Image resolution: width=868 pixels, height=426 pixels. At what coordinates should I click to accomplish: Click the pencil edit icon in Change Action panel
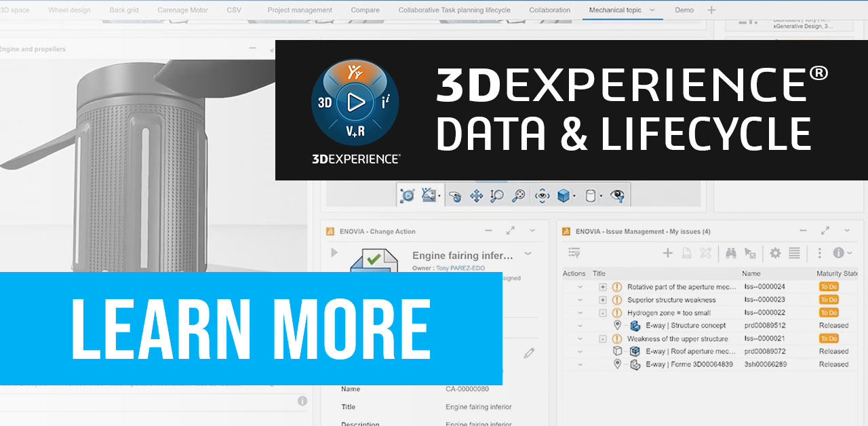[x=530, y=353]
